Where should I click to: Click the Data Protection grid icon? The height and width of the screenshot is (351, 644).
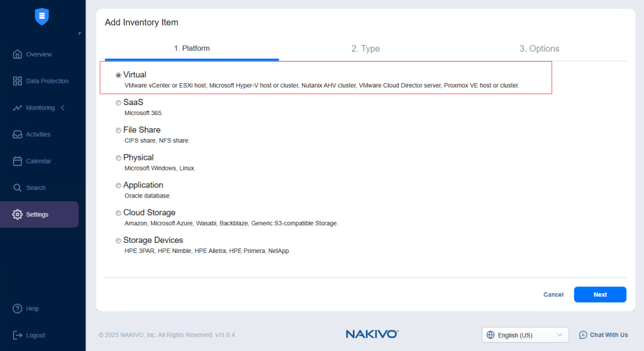coord(17,81)
